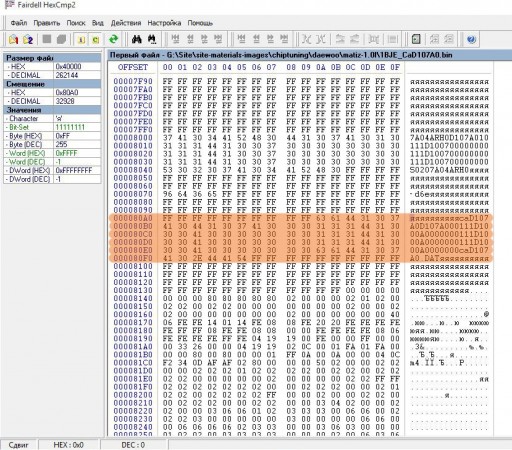Select the 'Смещение' section header
This screenshot has width=512, height=450.
[52, 84]
